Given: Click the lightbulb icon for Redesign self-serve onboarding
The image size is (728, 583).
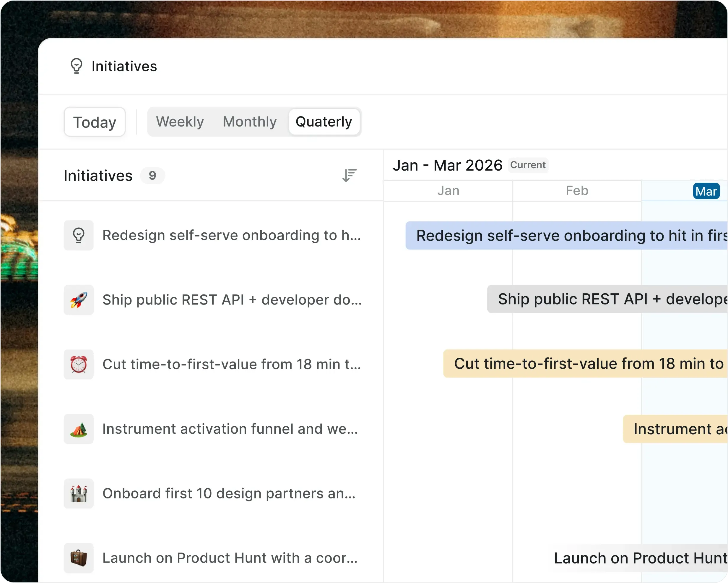Looking at the screenshot, I should pyautogui.click(x=79, y=236).
